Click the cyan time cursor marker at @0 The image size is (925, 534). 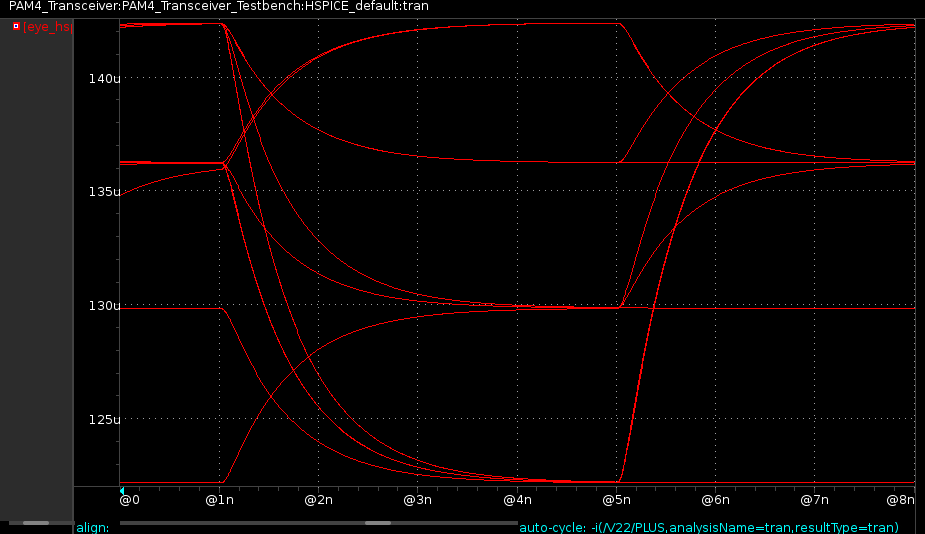(122, 490)
